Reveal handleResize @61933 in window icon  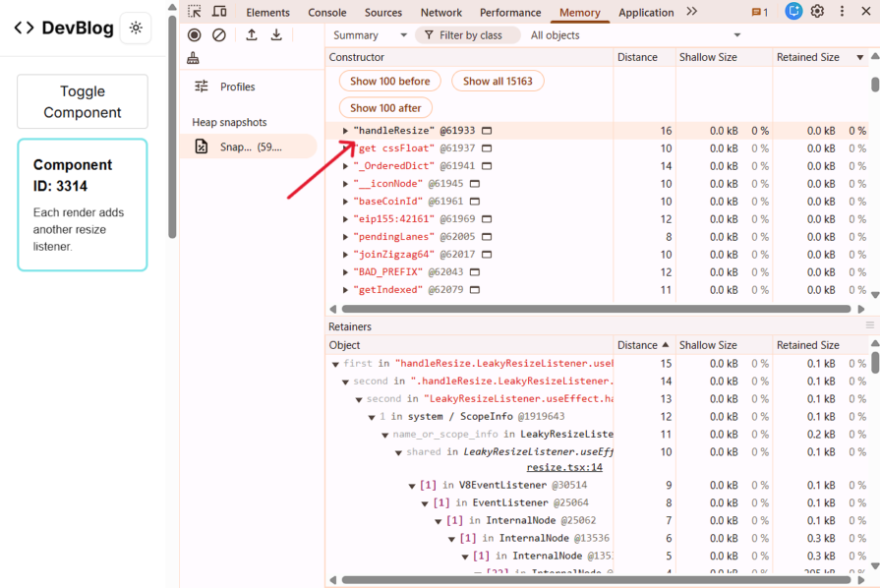coord(487,131)
